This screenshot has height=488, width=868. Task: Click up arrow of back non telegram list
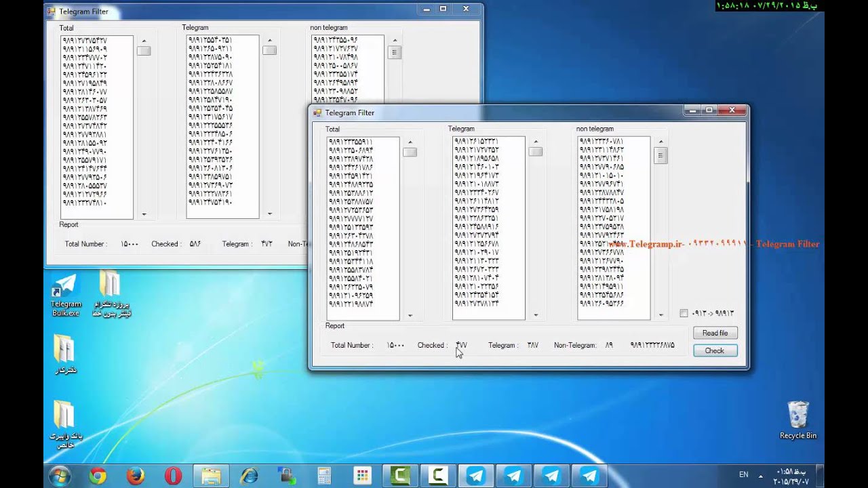tap(395, 41)
